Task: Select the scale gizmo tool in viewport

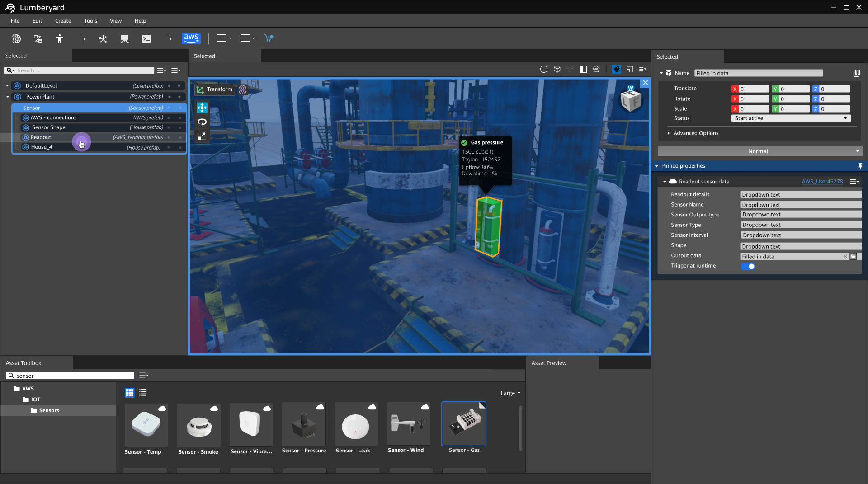Action: 202,136
